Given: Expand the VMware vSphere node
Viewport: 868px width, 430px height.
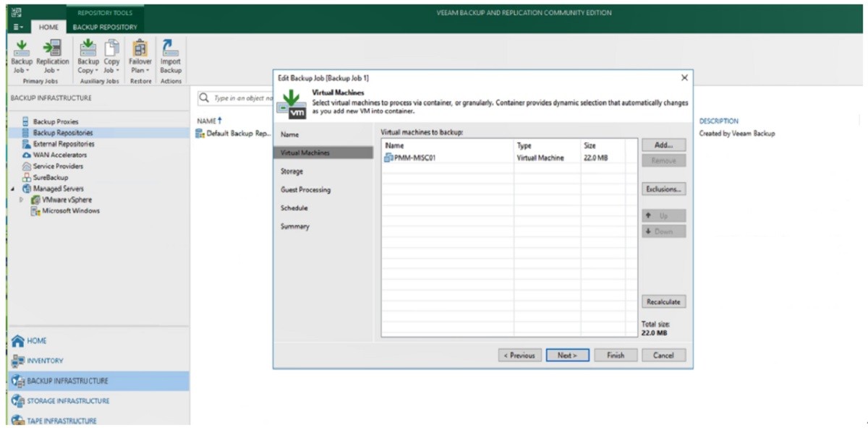Looking at the screenshot, I should pyautogui.click(x=21, y=200).
